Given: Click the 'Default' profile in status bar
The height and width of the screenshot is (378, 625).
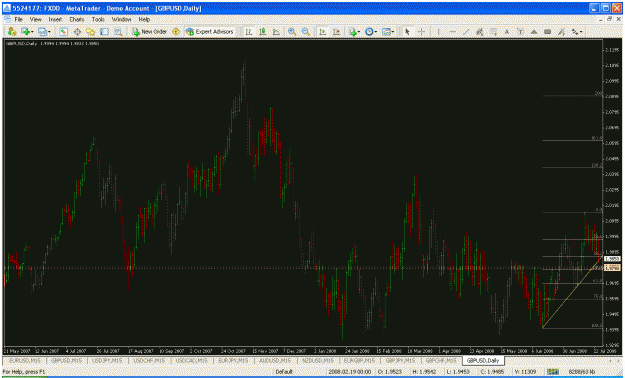Looking at the screenshot, I should click(x=284, y=372).
